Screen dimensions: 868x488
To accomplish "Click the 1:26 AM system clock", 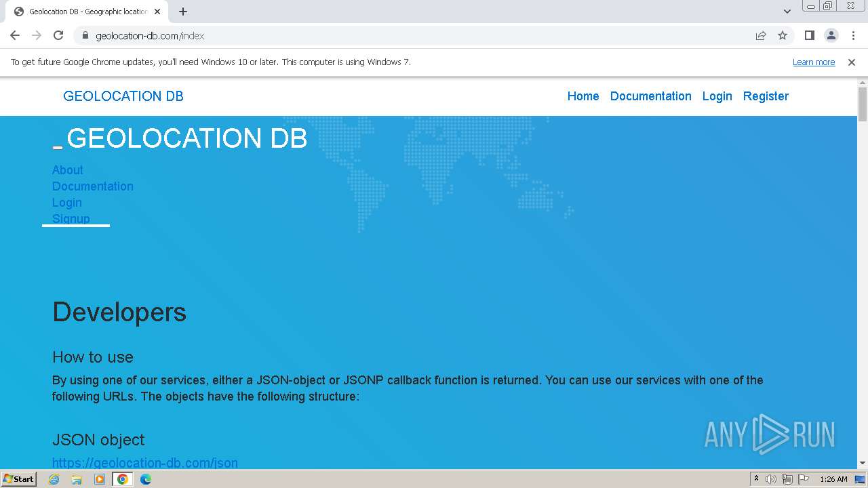I will click(x=833, y=479).
